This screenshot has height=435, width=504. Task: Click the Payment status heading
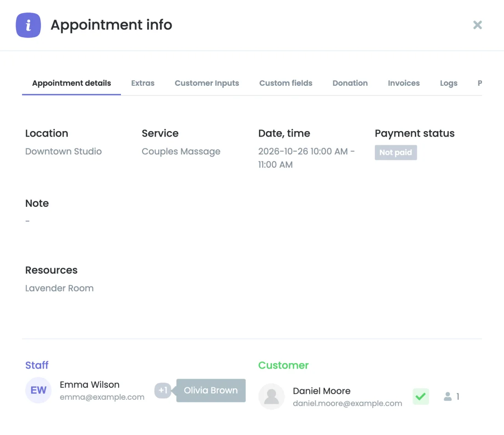pos(414,133)
